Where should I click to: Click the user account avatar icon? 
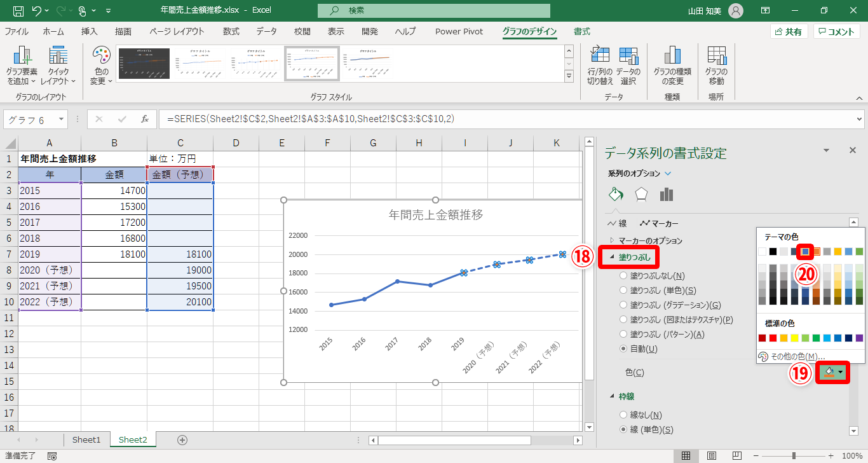click(x=735, y=11)
